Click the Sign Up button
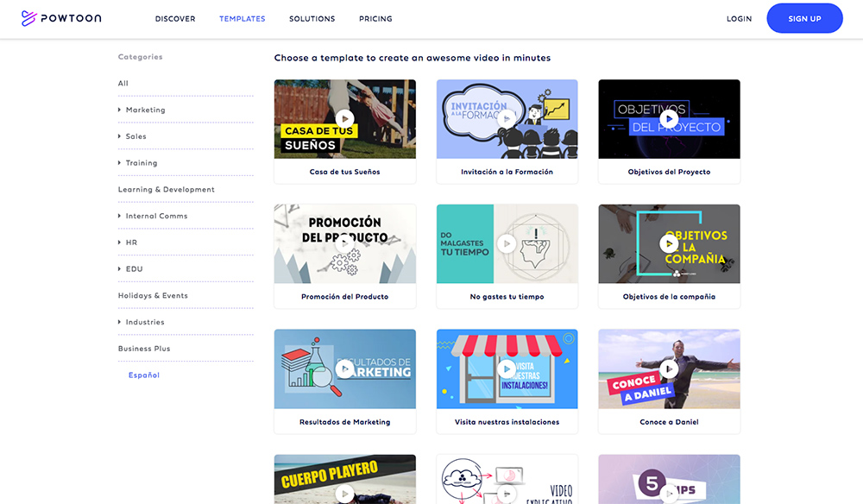 pyautogui.click(x=804, y=18)
